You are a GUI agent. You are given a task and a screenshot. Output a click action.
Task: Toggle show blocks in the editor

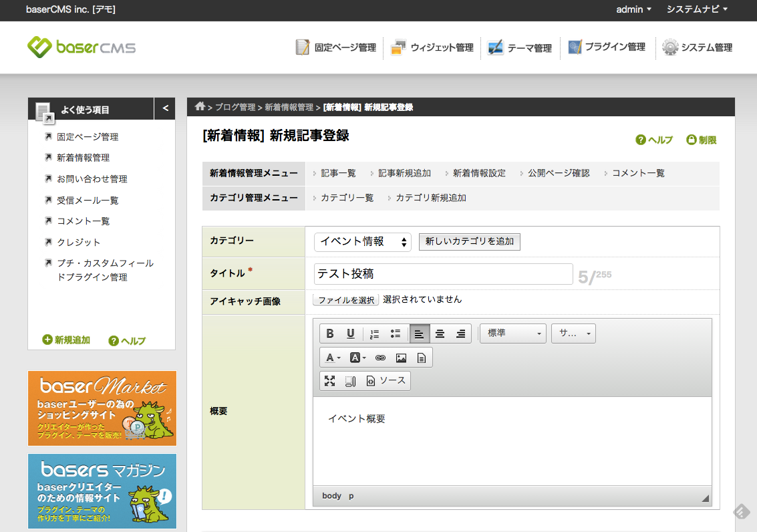350,380
